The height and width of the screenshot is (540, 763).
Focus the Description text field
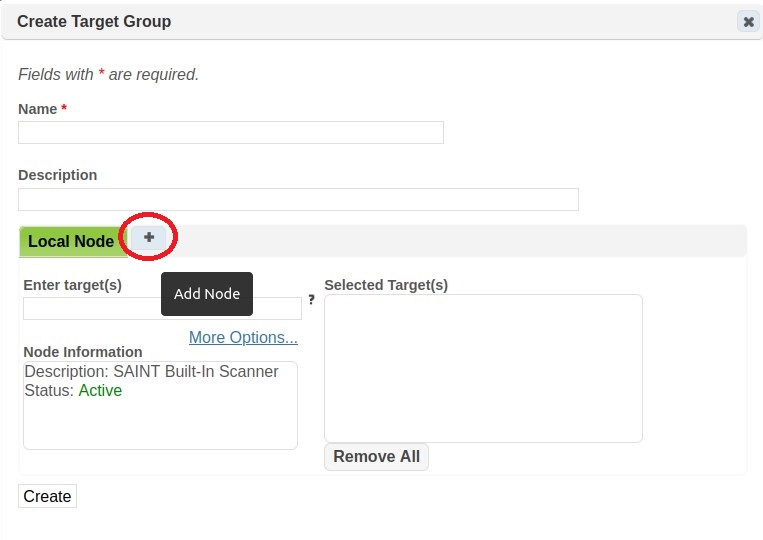point(298,199)
